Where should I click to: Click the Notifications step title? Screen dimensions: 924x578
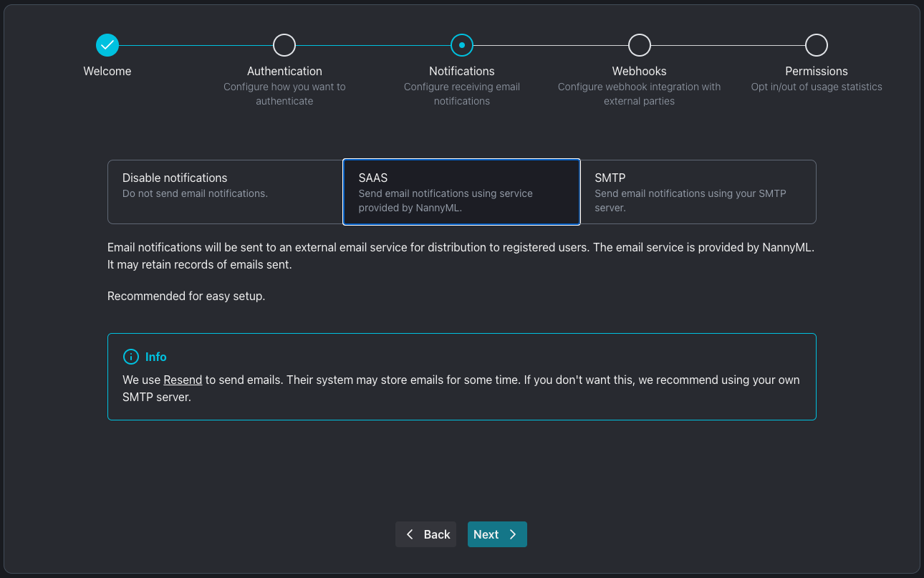click(x=462, y=71)
